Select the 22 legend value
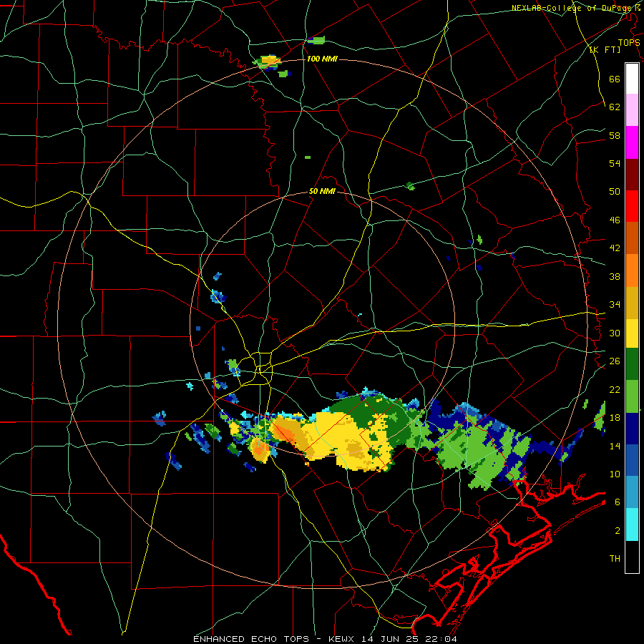 (x=615, y=389)
